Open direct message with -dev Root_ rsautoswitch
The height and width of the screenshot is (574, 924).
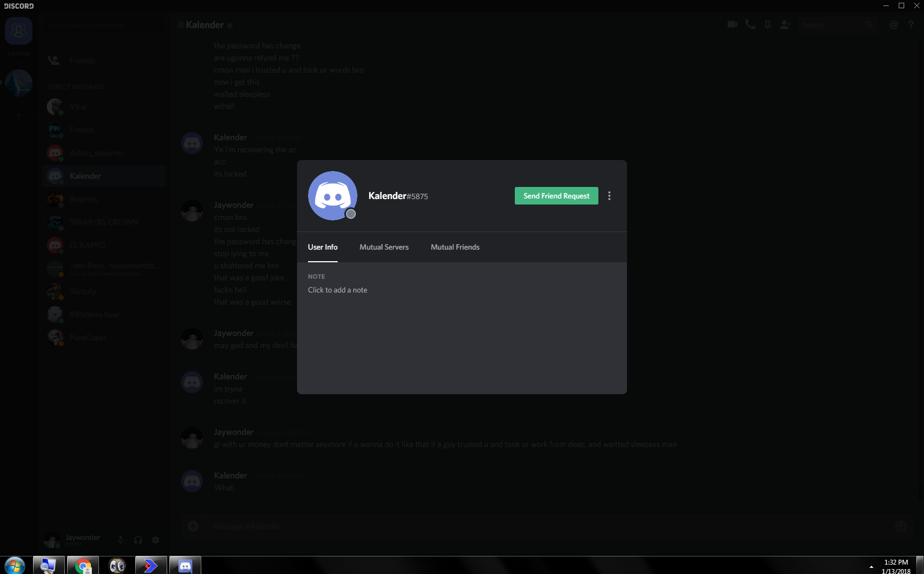coord(104,268)
